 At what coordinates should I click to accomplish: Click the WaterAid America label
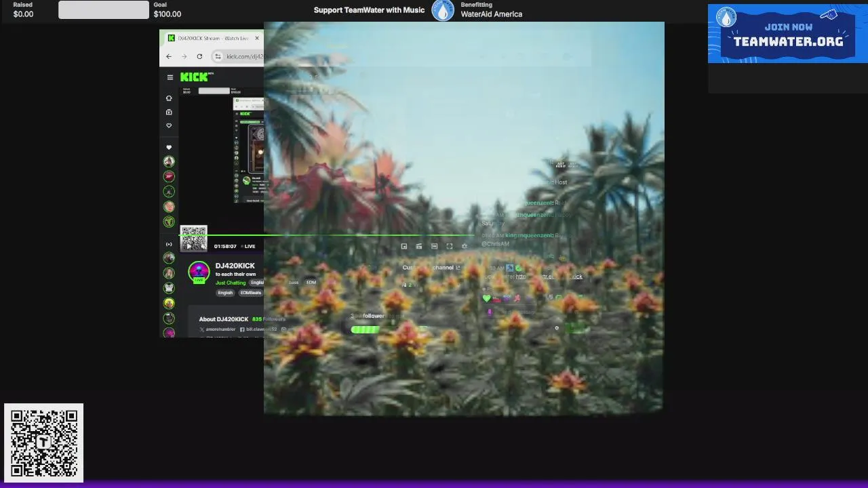coord(492,14)
